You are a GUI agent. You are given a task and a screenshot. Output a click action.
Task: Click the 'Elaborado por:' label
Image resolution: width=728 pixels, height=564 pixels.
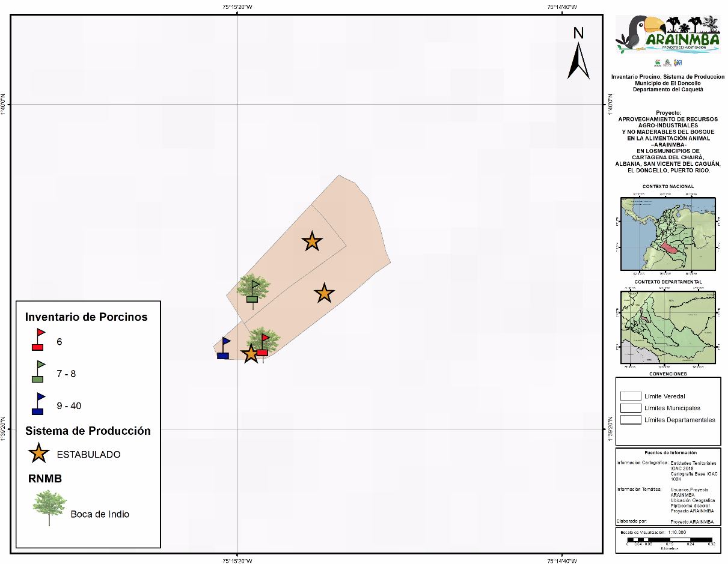631,521
